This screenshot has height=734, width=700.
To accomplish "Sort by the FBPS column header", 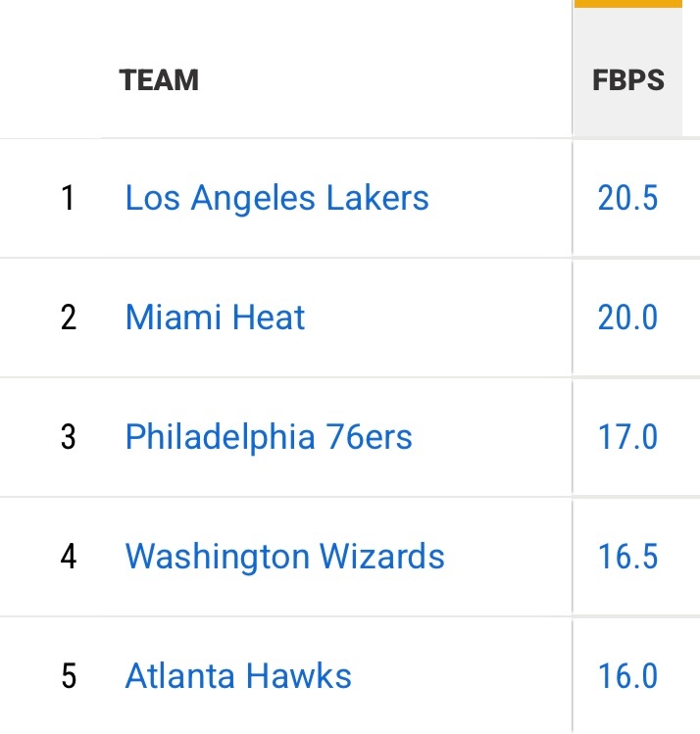I will pyautogui.click(x=628, y=79).
